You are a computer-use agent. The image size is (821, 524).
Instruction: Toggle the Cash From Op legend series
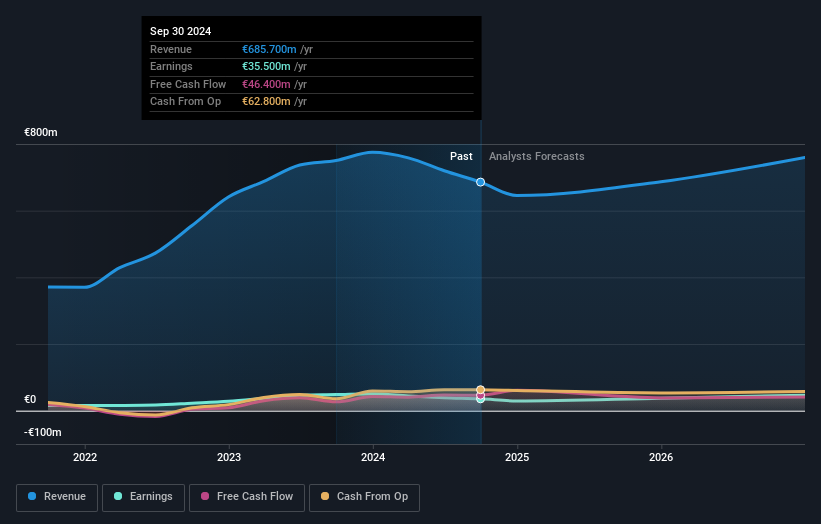364,497
